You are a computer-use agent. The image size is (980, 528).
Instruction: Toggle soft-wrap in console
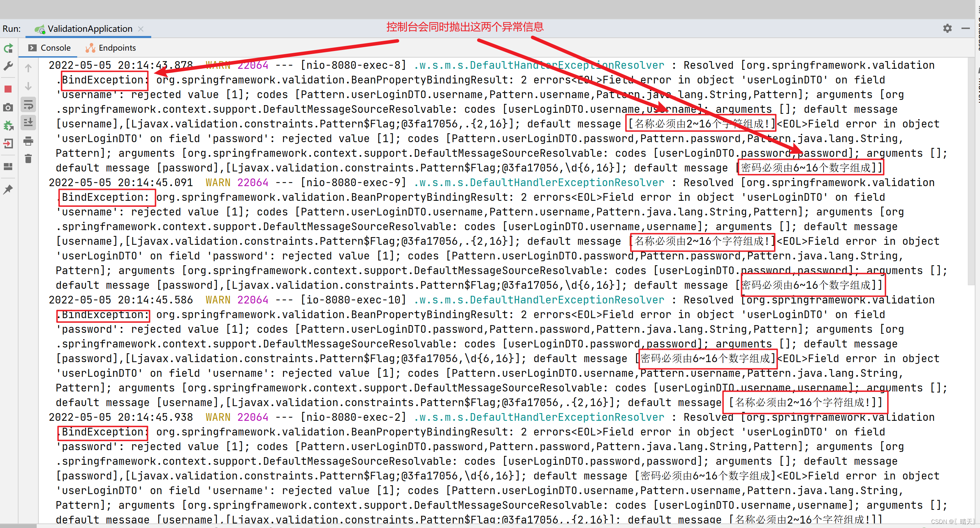click(28, 105)
